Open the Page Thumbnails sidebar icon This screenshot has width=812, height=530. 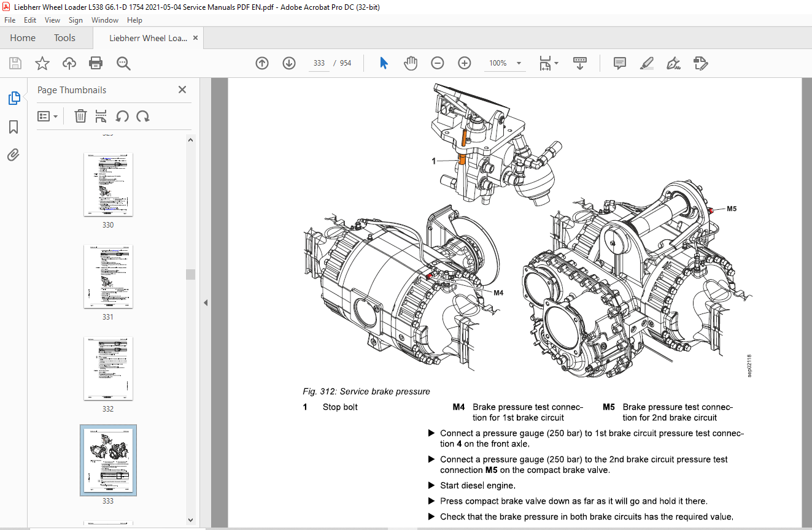coord(14,98)
